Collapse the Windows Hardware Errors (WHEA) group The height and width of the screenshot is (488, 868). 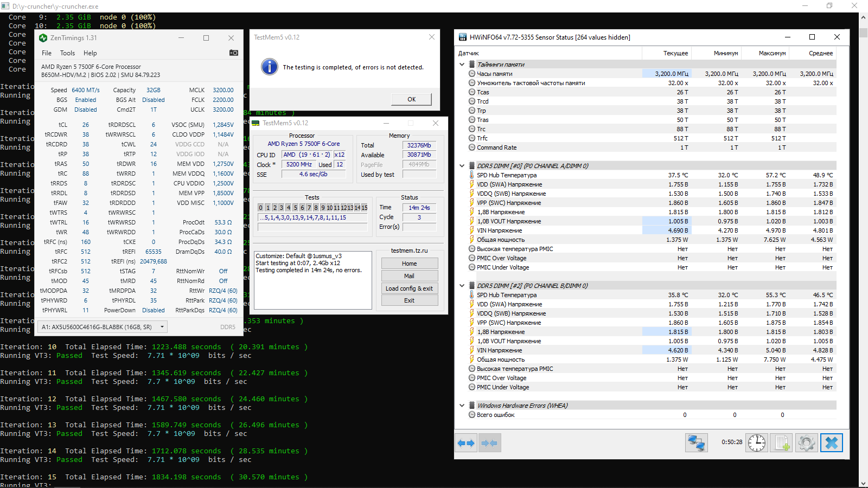tap(462, 406)
